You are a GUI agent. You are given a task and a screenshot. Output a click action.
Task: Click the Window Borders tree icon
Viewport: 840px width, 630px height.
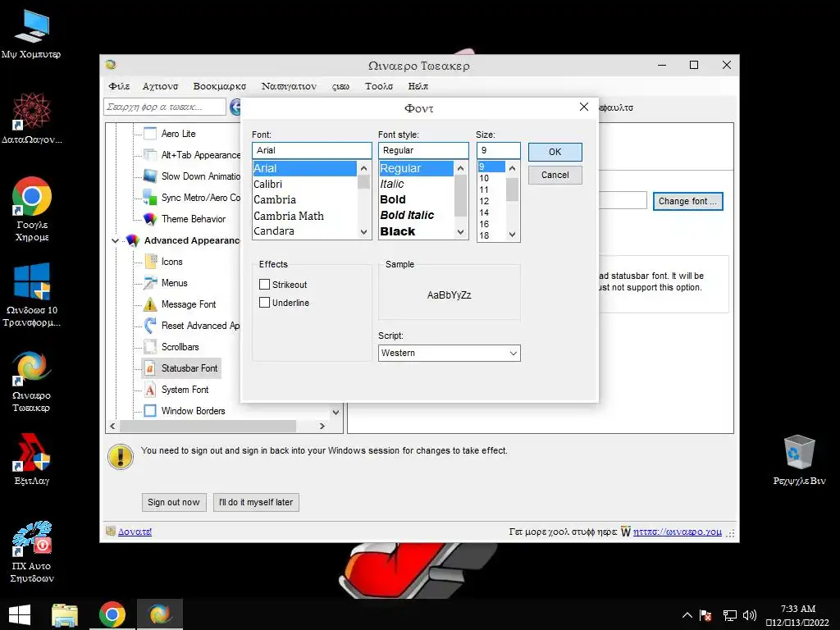pyautogui.click(x=151, y=411)
